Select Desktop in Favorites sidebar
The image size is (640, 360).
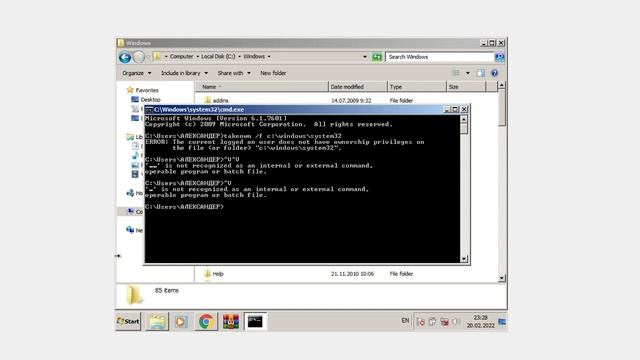pos(150,100)
